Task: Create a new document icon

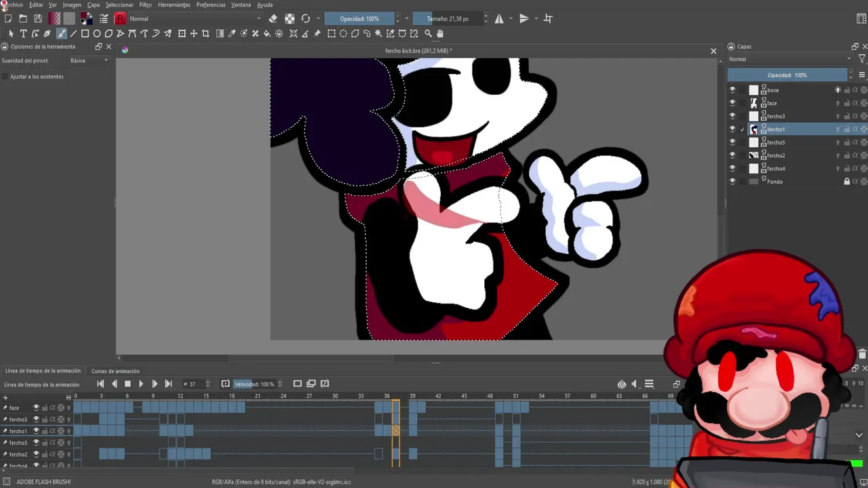Action: (x=8, y=18)
